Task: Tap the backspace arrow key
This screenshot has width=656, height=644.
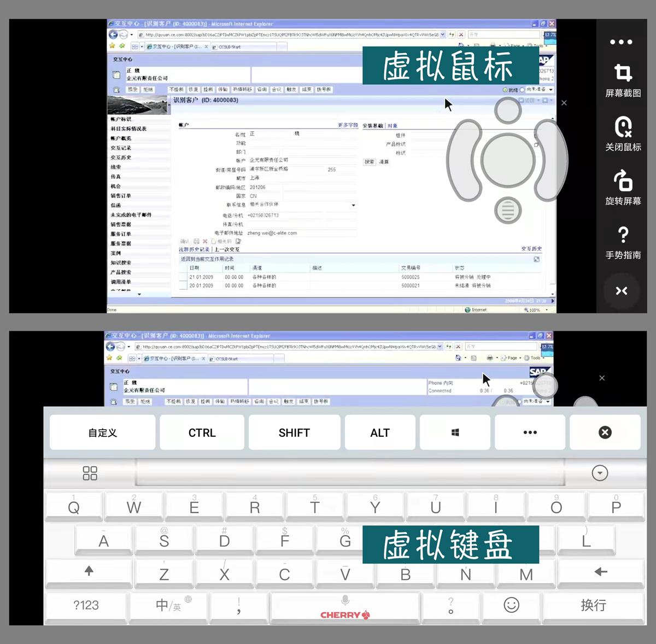Action: (x=601, y=572)
